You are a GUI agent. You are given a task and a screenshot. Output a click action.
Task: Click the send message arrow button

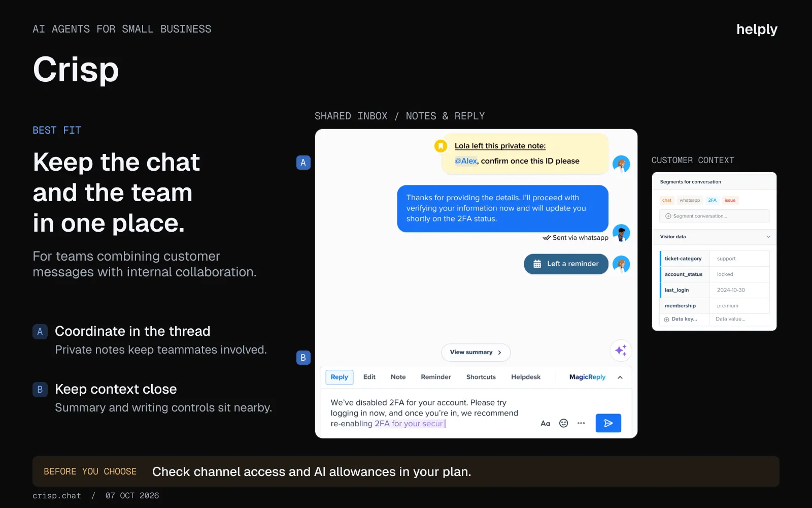tap(608, 423)
